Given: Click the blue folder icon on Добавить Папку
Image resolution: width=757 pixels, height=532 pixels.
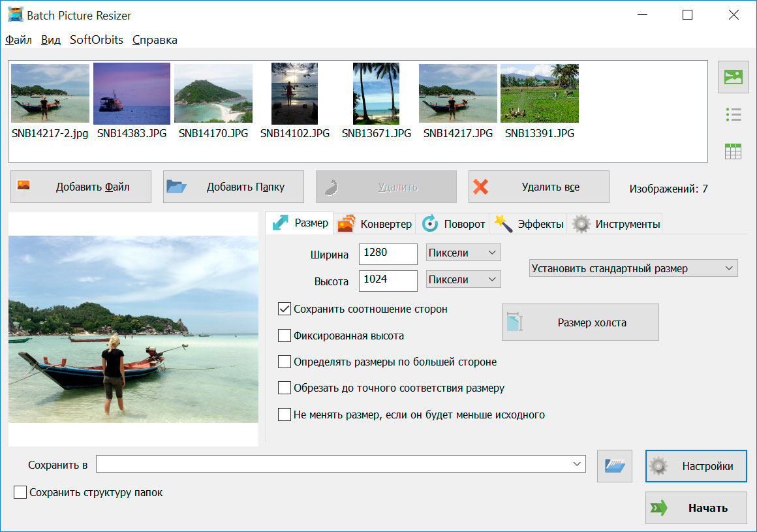Looking at the screenshot, I should click(178, 186).
